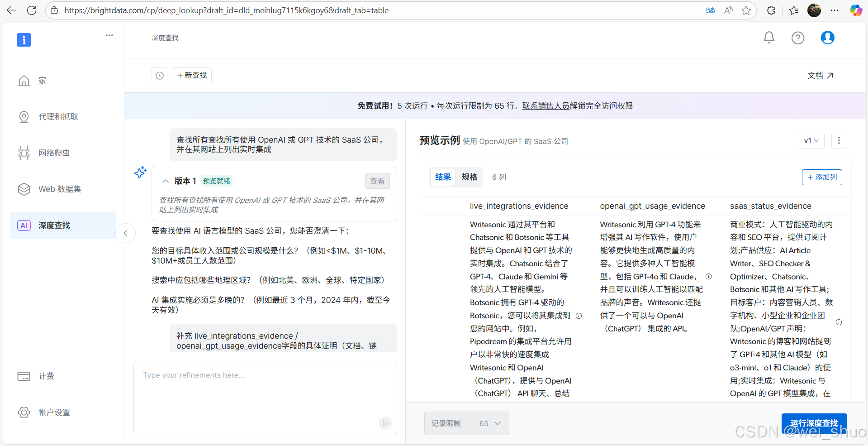This screenshot has width=868, height=446.
Task: Click + 添加列 button
Action: coord(822,177)
